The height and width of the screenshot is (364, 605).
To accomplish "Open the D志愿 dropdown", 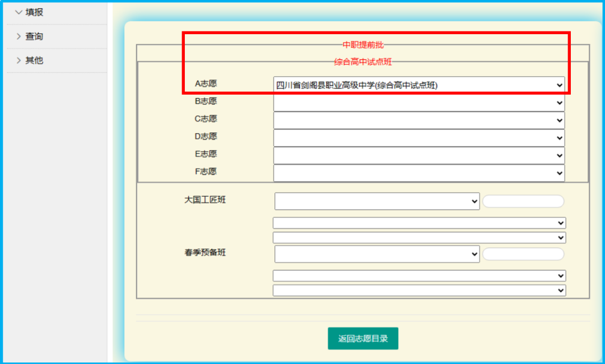I will click(x=418, y=138).
